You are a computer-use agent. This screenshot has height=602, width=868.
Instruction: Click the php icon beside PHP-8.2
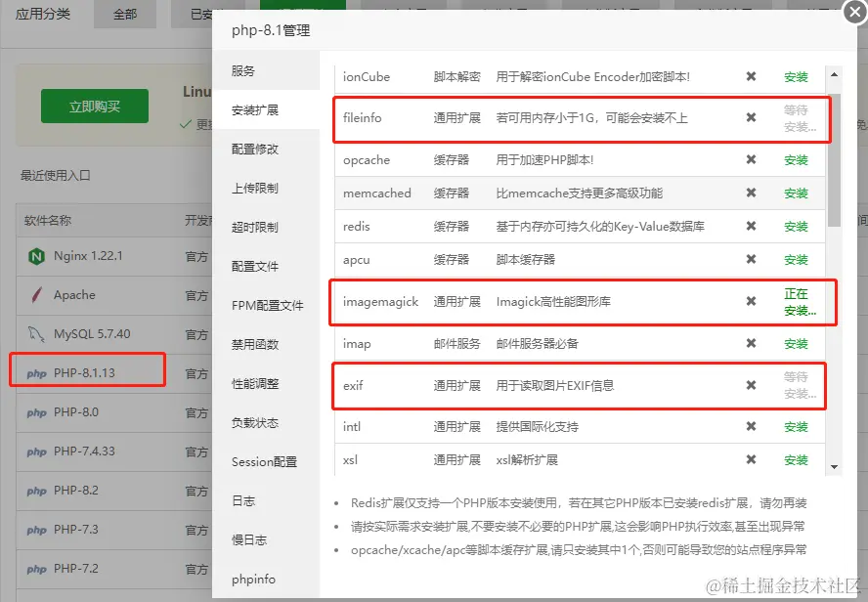point(36,491)
